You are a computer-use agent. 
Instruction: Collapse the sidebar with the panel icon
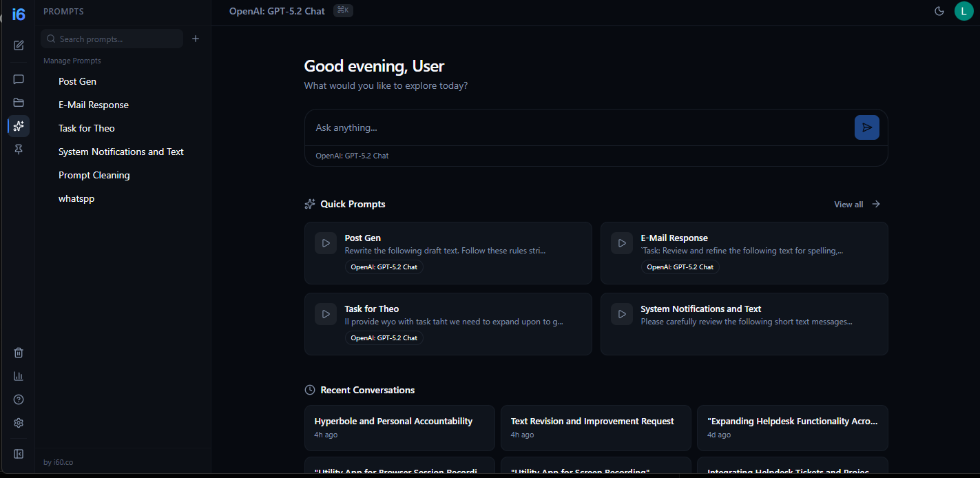(18, 453)
